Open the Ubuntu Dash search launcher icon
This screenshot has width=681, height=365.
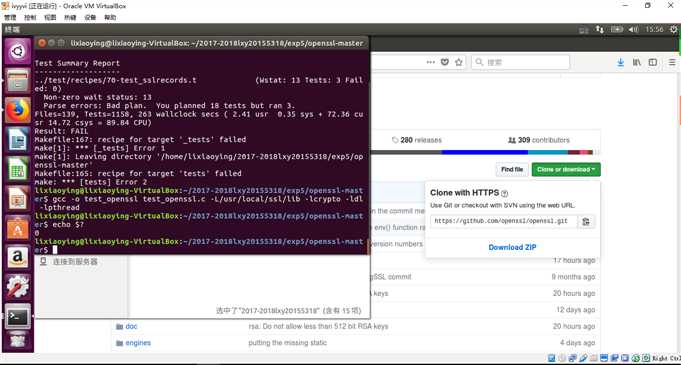click(x=18, y=52)
